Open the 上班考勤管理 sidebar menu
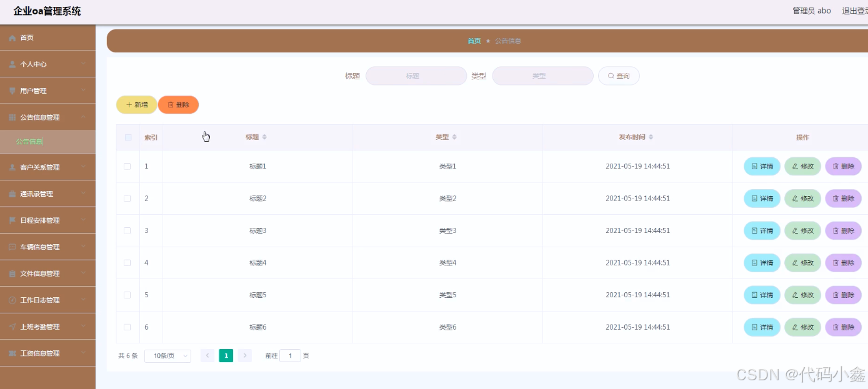This screenshot has width=868, height=389. point(47,327)
